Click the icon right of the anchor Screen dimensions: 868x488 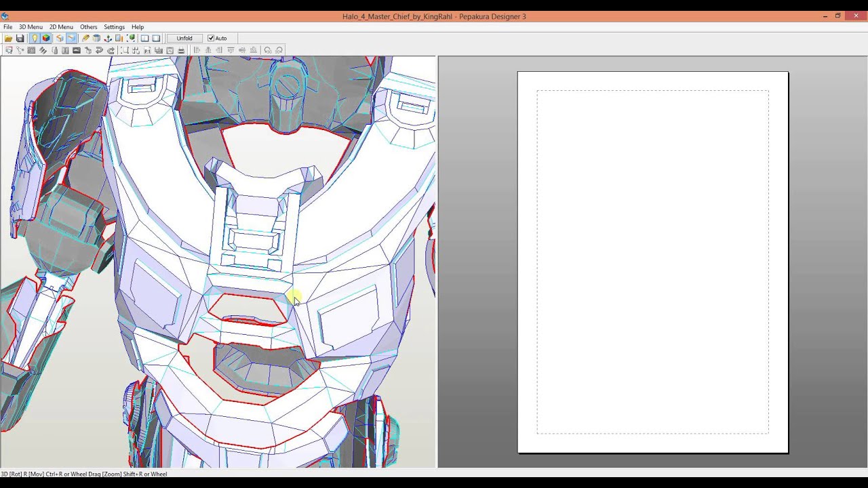(119, 39)
